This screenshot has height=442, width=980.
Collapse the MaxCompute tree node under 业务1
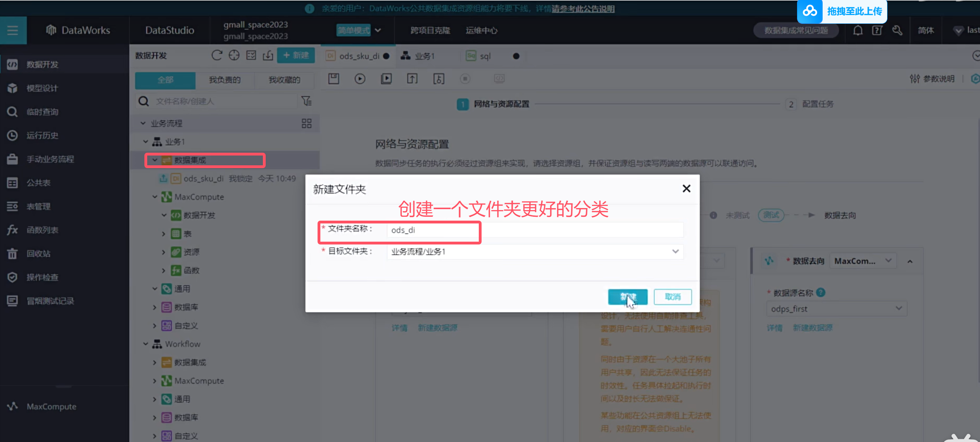155,197
